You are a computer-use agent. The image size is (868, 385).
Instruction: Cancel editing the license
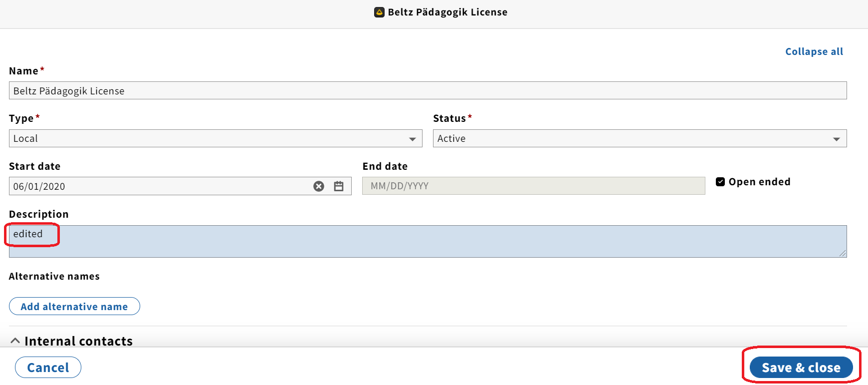(x=48, y=368)
